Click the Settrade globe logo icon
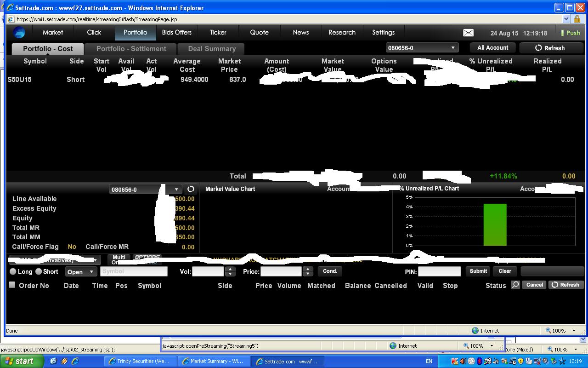The height and width of the screenshot is (368, 588). click(x=19, y=33)
